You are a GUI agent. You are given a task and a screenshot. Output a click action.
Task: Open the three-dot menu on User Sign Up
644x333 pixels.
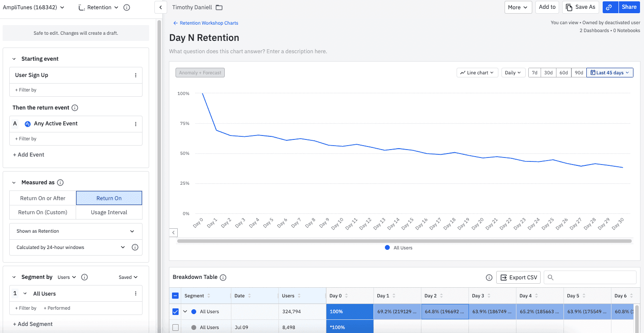(x=136, y=75)
